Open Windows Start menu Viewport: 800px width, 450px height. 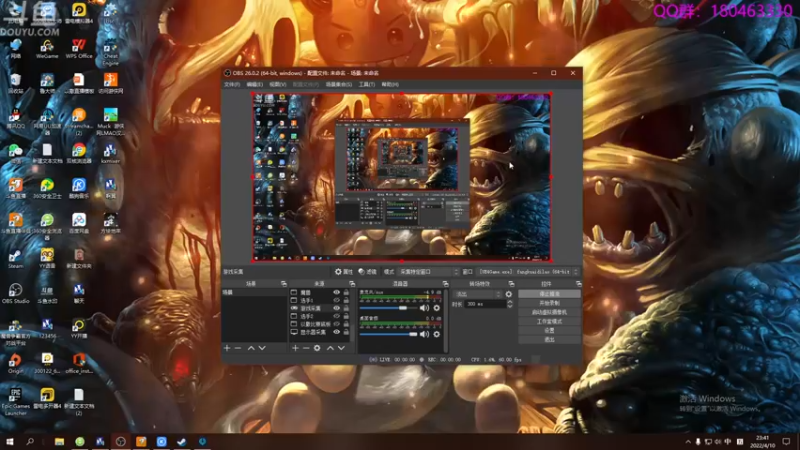10,441
